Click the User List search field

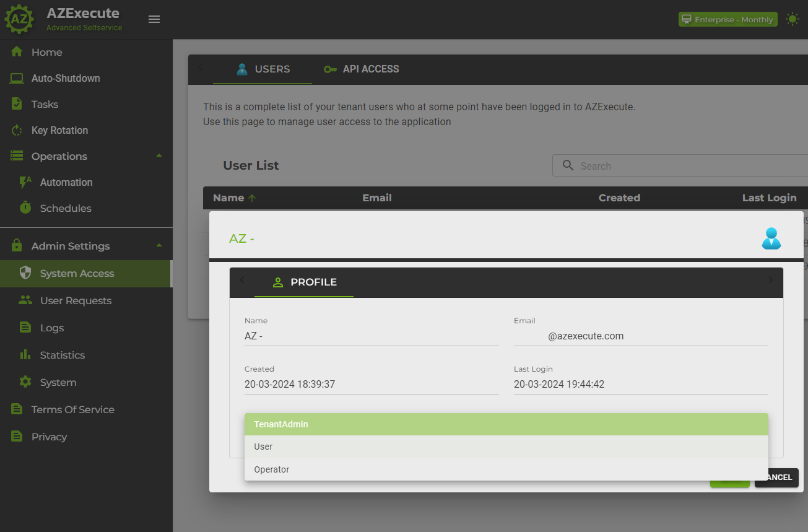pyautogui.click(x=680, y=166)
